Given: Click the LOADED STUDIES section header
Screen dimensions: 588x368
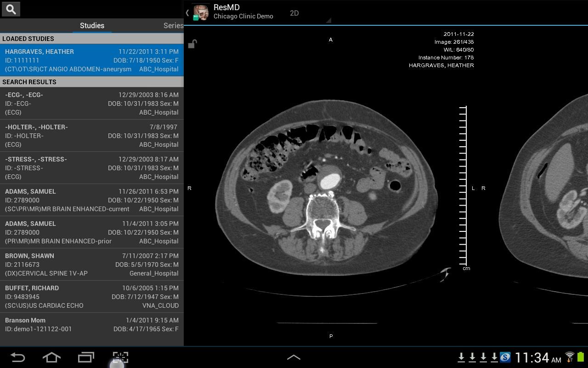Looking at the screenshot, I should tap(92, 39).
